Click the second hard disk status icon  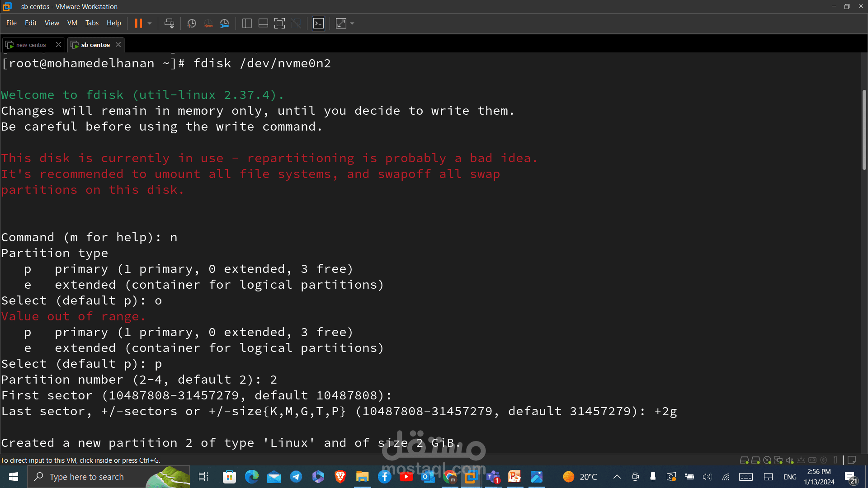pyautogui.click(x=755, y=460)
